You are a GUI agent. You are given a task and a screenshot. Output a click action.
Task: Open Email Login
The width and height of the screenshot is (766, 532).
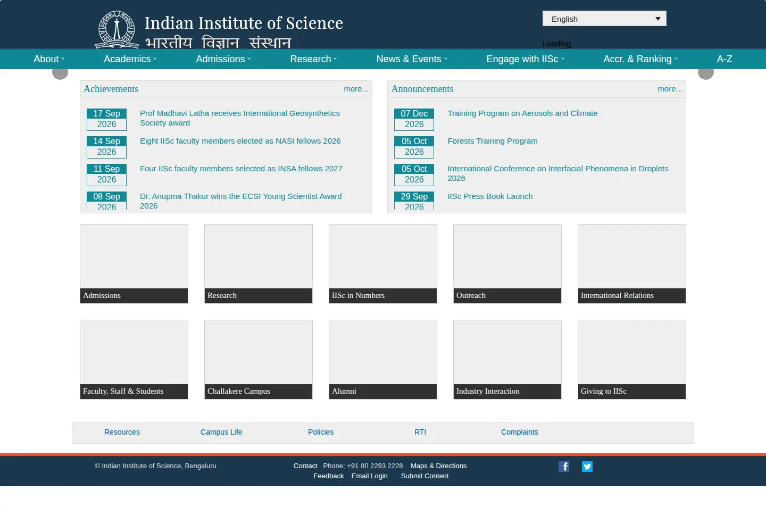(x=369, y=476)
